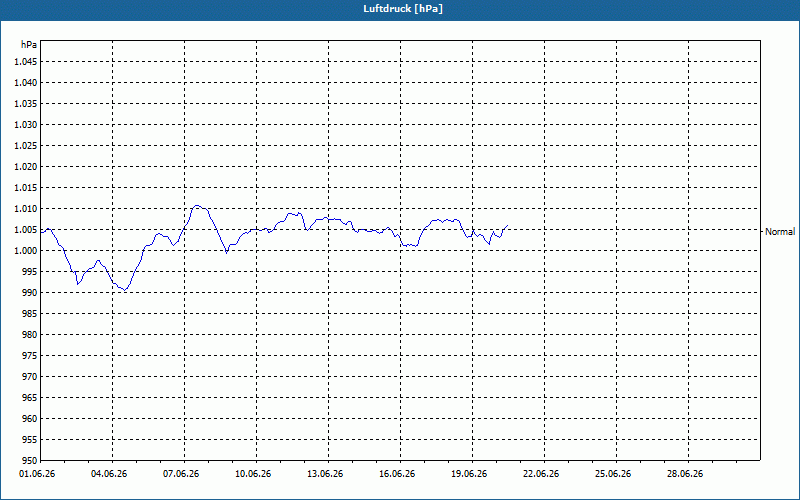Select the 1.025 axis value
Screen dimensions: 800x500
coord(26,145)
